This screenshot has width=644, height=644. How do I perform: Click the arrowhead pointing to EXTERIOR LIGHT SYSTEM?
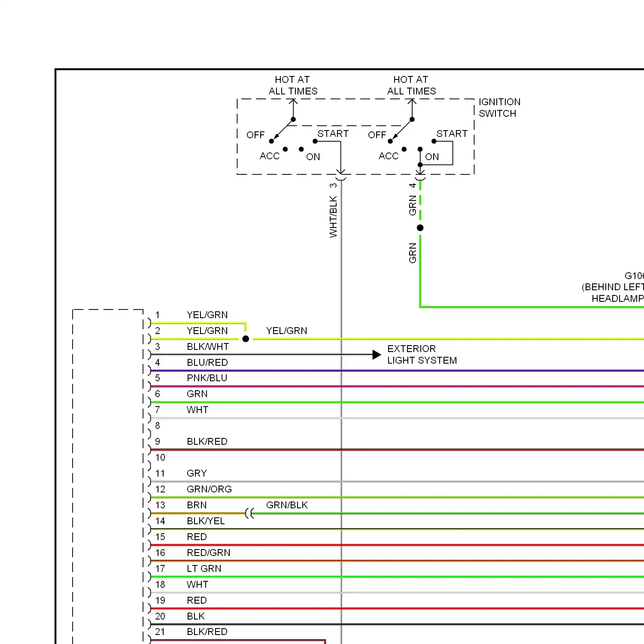click(x=377, y=355)
